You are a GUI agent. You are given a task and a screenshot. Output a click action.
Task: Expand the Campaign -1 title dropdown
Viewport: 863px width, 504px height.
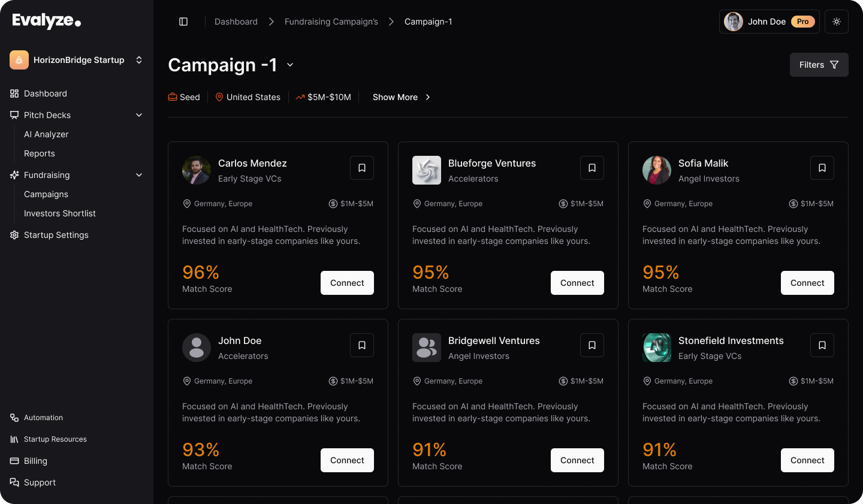tap(290, 65)
